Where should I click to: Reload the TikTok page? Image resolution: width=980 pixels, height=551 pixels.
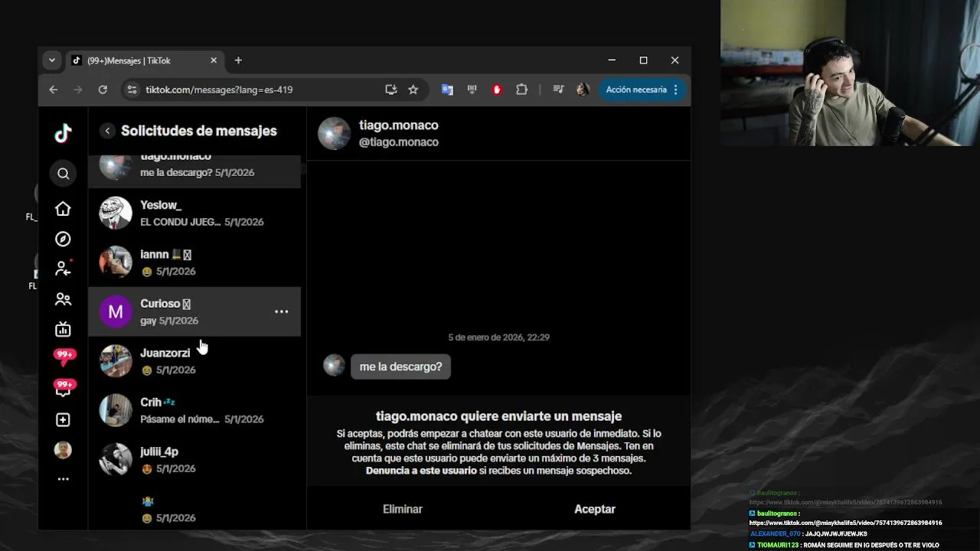[x=103, y=90]
